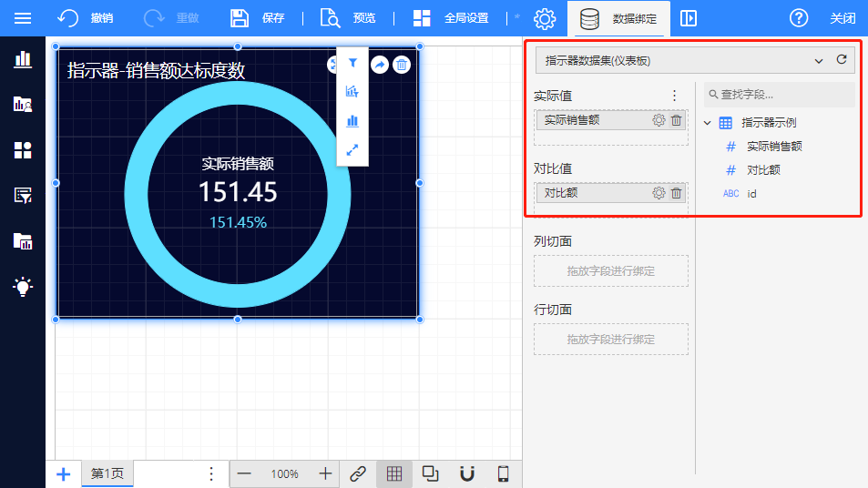Open the gear settings tab
This screenshot has height=488, width=868.
[545, 18]
